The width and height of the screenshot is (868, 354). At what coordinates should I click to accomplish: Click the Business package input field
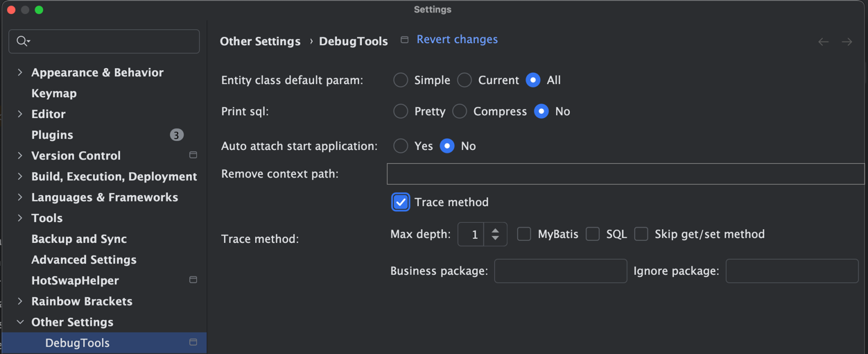pos(560,271)
